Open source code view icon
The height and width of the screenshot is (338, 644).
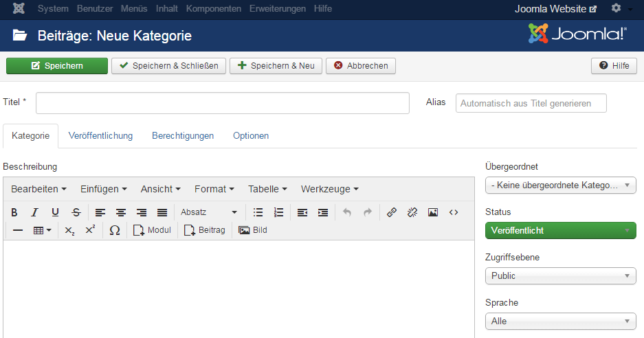click(x=454, y=212)
